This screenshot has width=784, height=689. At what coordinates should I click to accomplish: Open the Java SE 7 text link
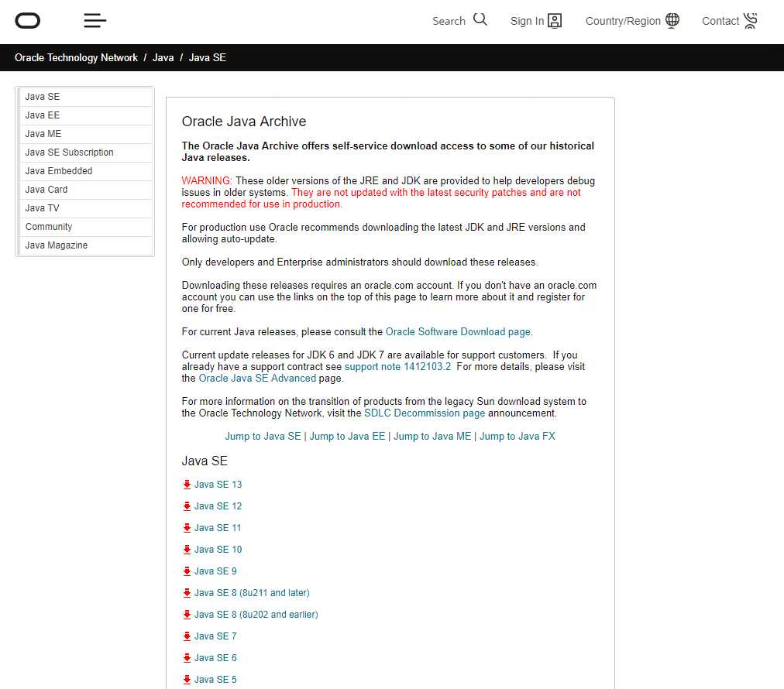(x=215, y=636)
